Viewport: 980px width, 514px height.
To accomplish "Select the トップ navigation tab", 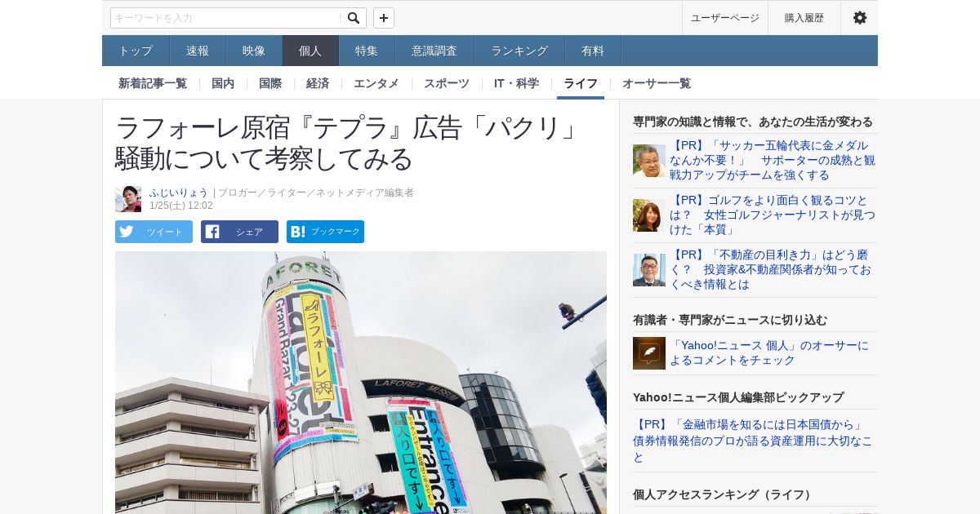I will (136, 51).
